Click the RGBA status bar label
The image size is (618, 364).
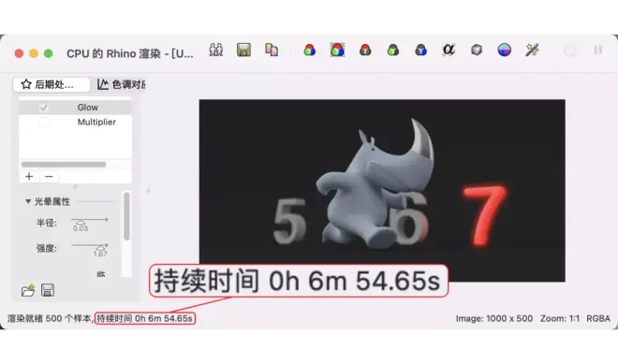coord(598,318)
